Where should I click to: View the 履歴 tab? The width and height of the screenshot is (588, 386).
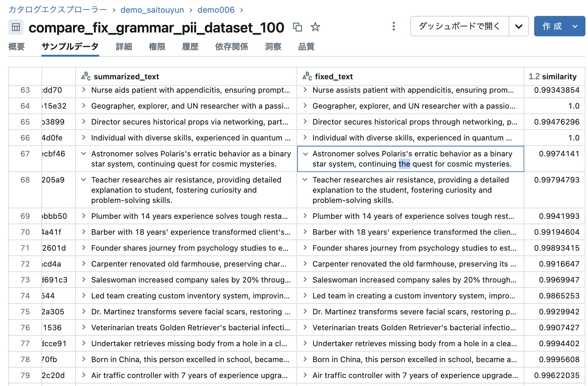tap(190, 47)
